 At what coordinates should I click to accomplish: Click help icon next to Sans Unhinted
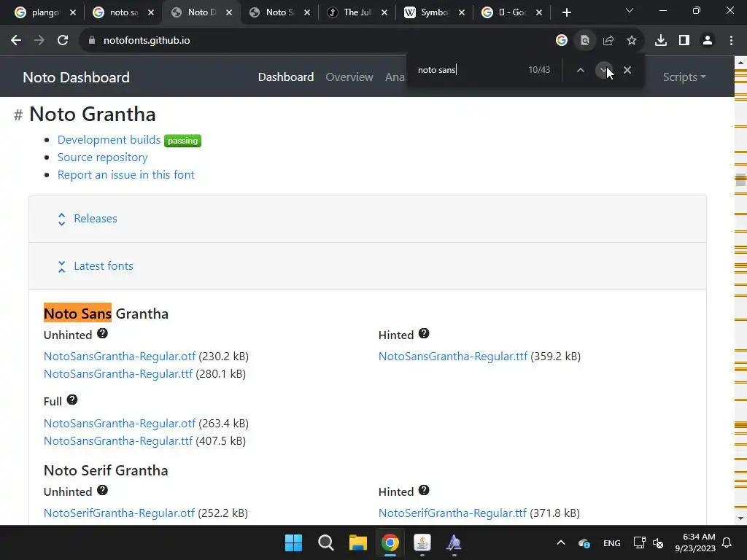point(102,333)
